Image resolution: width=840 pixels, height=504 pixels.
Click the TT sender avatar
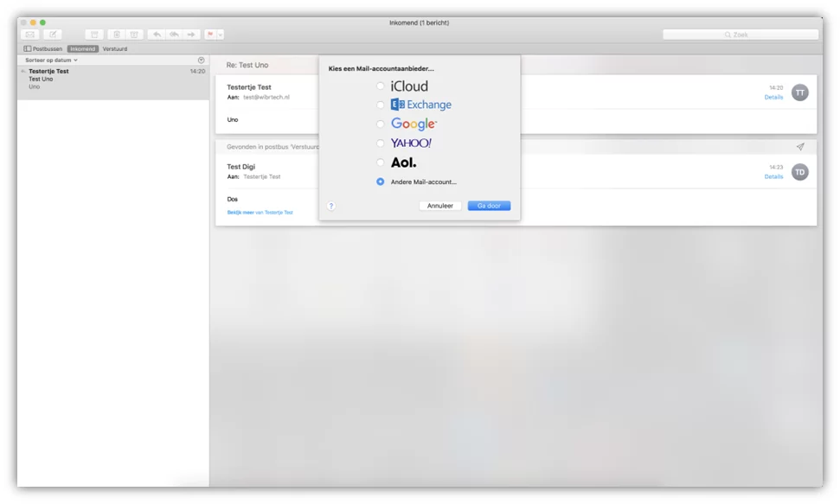(x=800, y=93)
